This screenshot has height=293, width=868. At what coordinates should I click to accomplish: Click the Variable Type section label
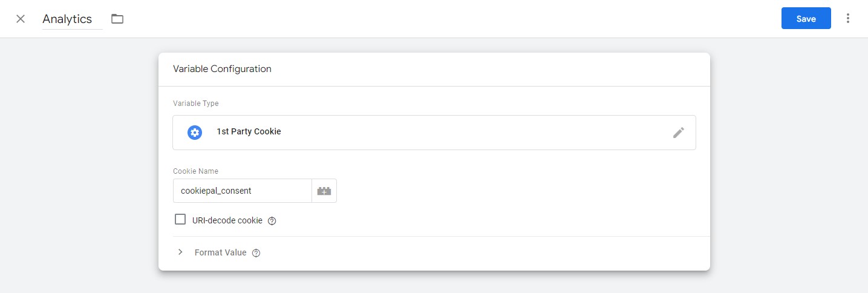tap(195, 104)
